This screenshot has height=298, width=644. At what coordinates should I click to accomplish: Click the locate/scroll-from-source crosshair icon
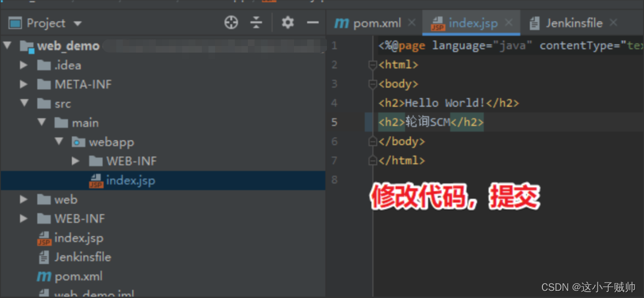(231, 23)
